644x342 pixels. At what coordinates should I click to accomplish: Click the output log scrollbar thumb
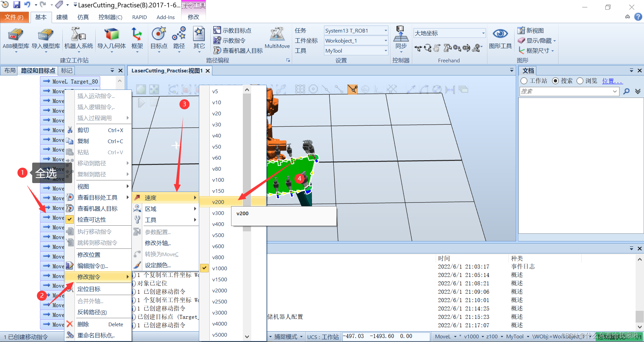640,317
